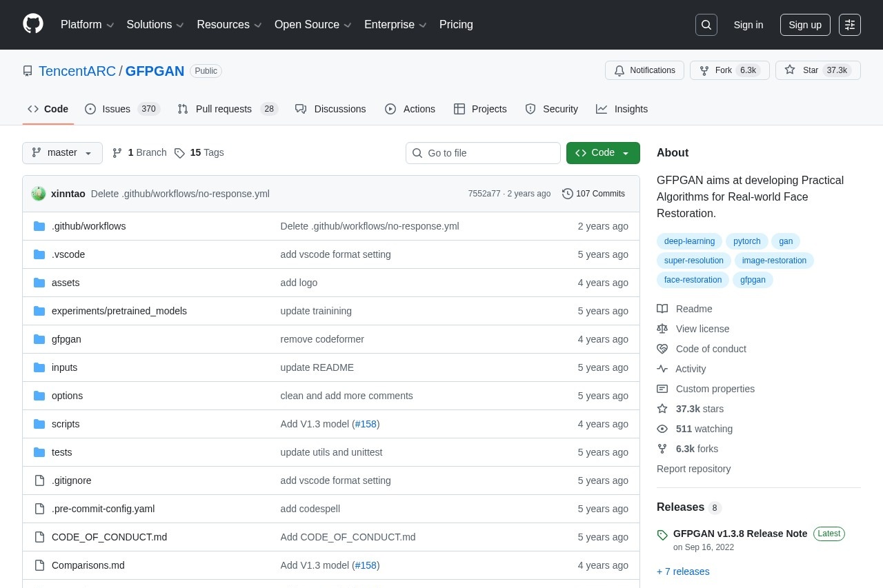The height and width of the screenshot is (588, 883).
Task: Open the green Code dropdown button
Action: click(x=603, y=153)
